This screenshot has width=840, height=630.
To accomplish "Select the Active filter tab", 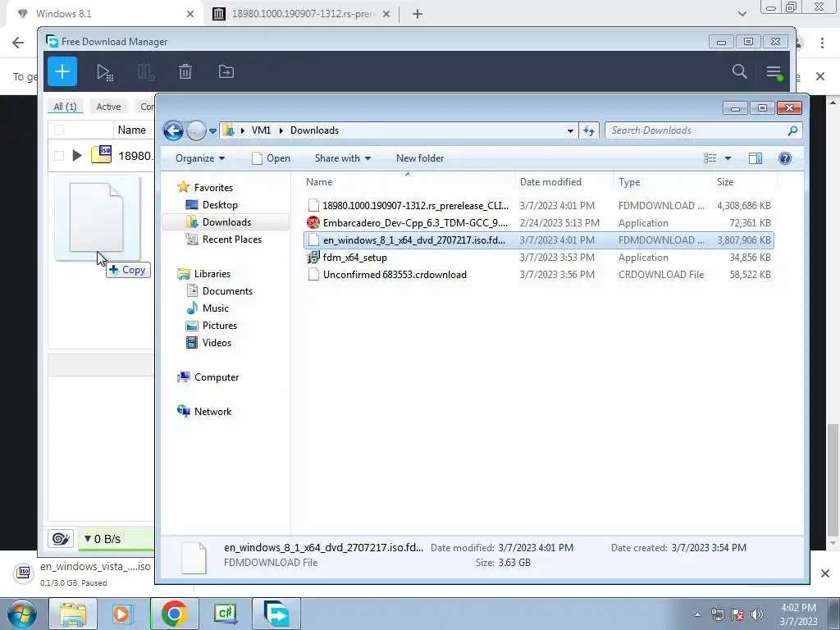I will pyautogui.click(x=109, y=107).
